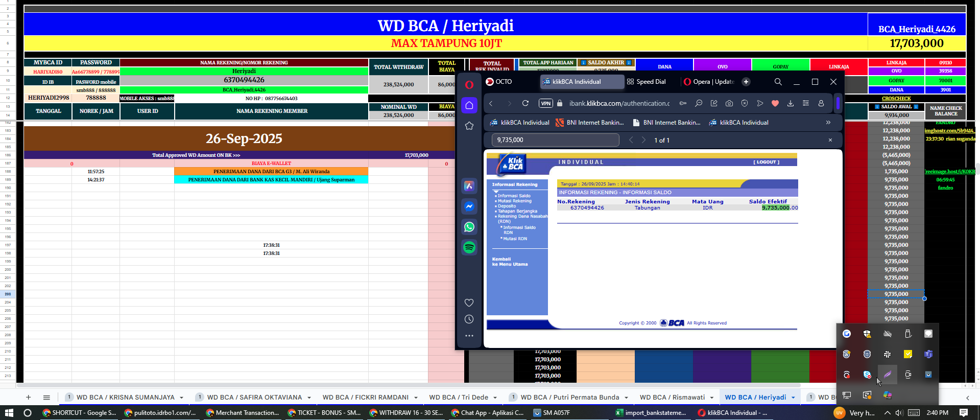
Task: Click the Opera sidebar home icon
Action: click(469, 105)
